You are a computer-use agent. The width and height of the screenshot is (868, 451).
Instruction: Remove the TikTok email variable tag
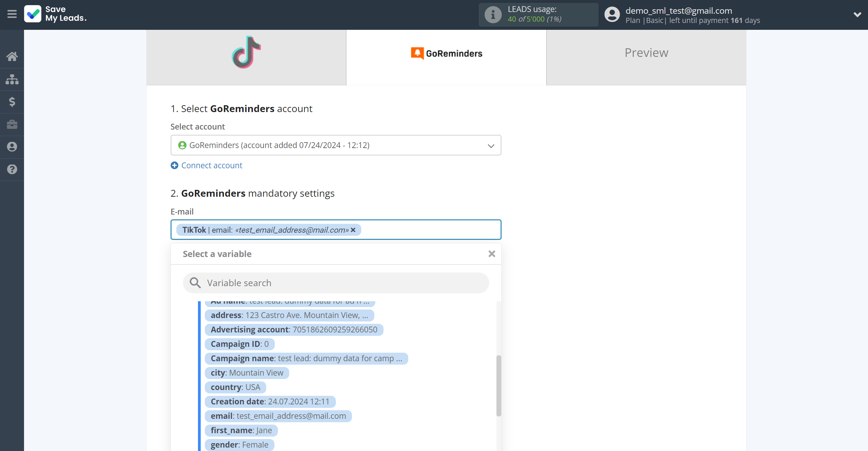pos(353,230)
